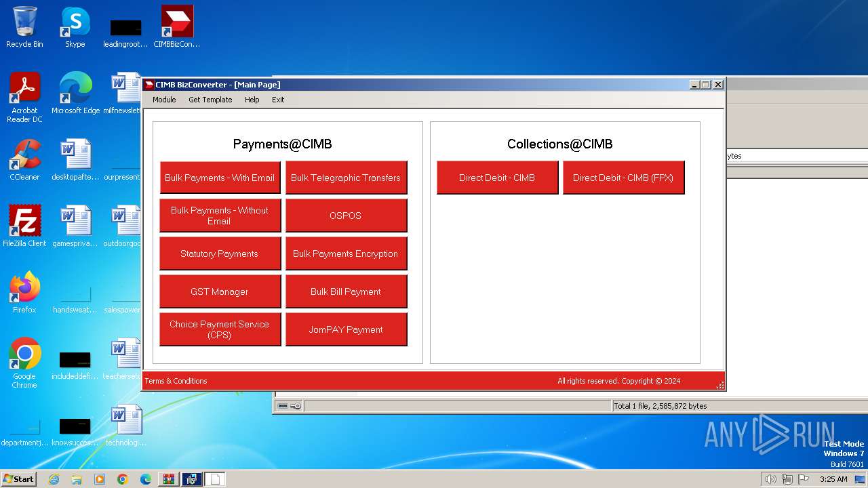Select the FileZilla Client desktop icon

24,226
